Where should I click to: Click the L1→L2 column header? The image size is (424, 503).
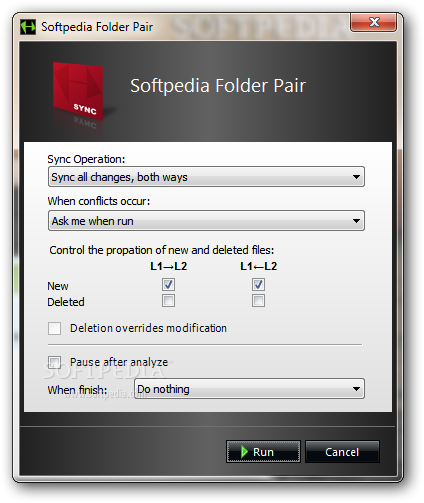pyautogui.click(x=169, y=266)
